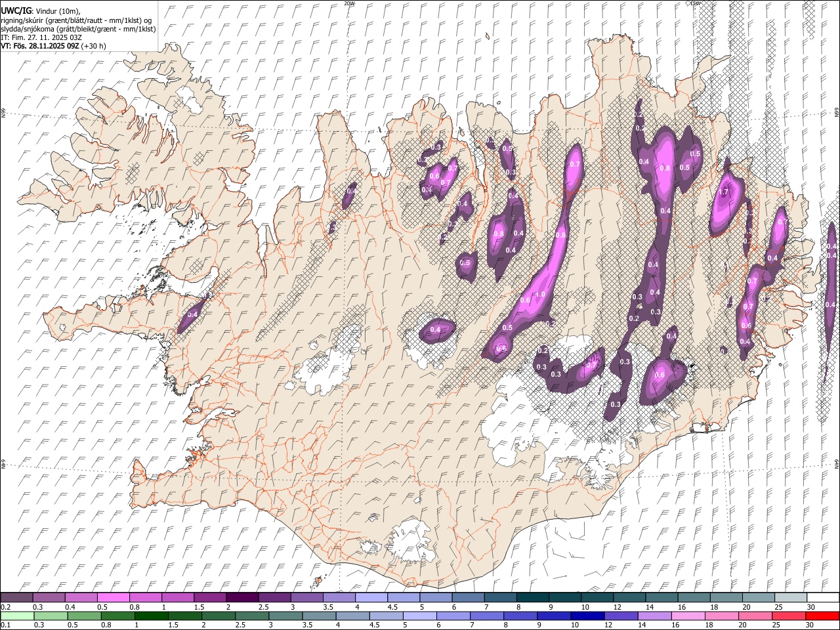The width and height of the screenshot is (840, 630).
Task: Pick the 7–8 blue rain scale swatch
Action: [486, 616]
